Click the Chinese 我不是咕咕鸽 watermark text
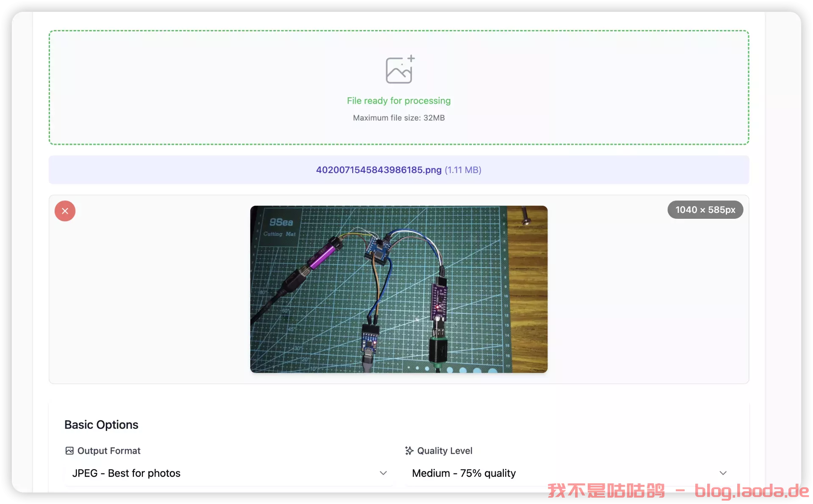The image size is (813, 504). 606,491
